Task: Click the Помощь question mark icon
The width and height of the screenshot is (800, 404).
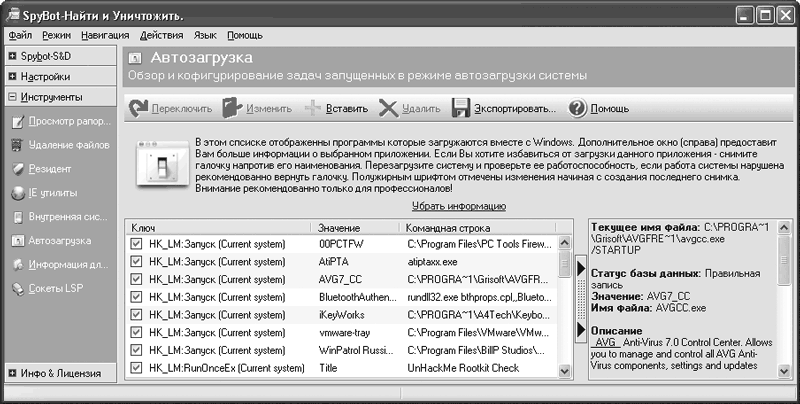Action: [578, 108]
